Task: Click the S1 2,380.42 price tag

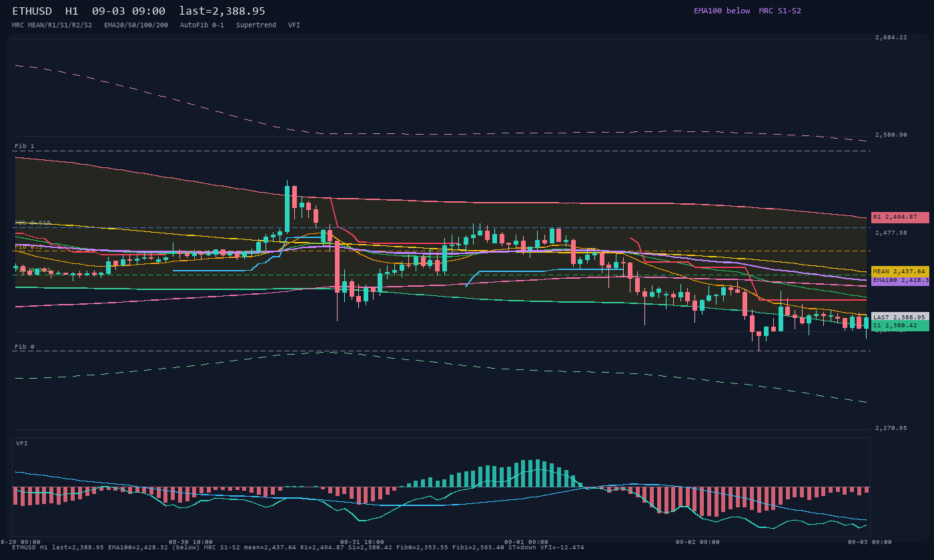Action: click(900, 325)
